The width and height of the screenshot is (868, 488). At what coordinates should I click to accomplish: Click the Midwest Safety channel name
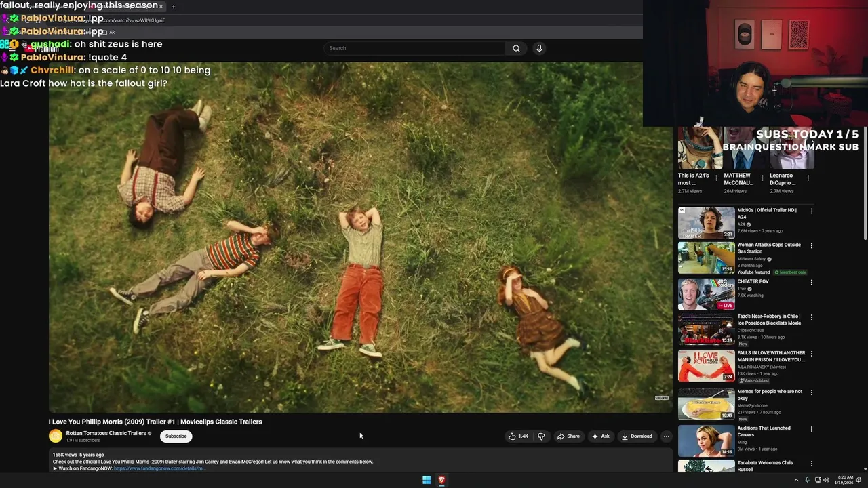[751, 259]
